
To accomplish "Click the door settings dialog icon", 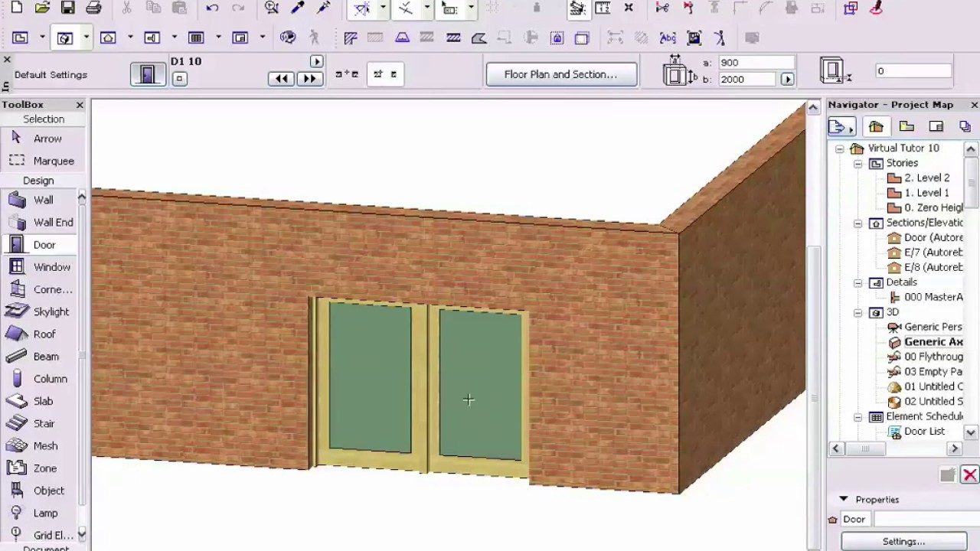I will pos(148,74).
